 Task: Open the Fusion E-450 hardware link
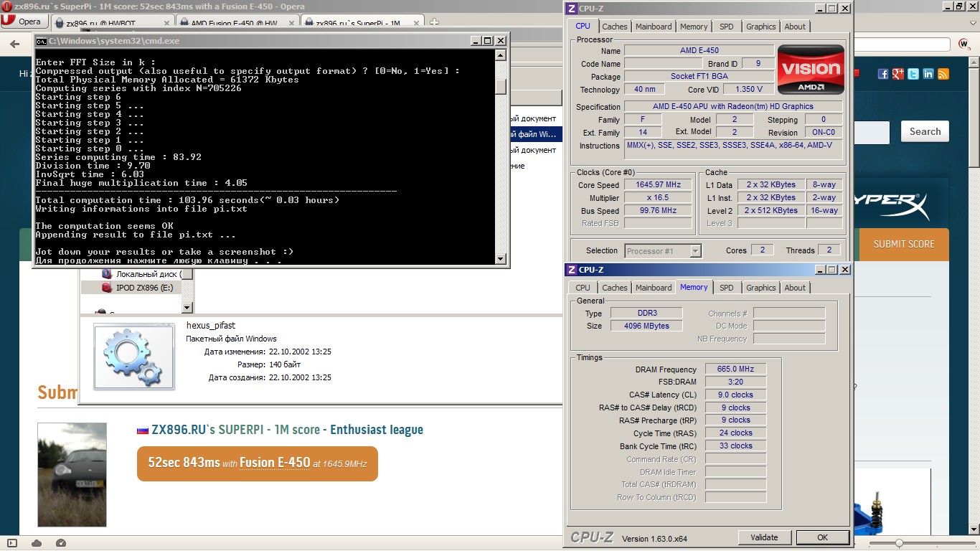(275, 463)
